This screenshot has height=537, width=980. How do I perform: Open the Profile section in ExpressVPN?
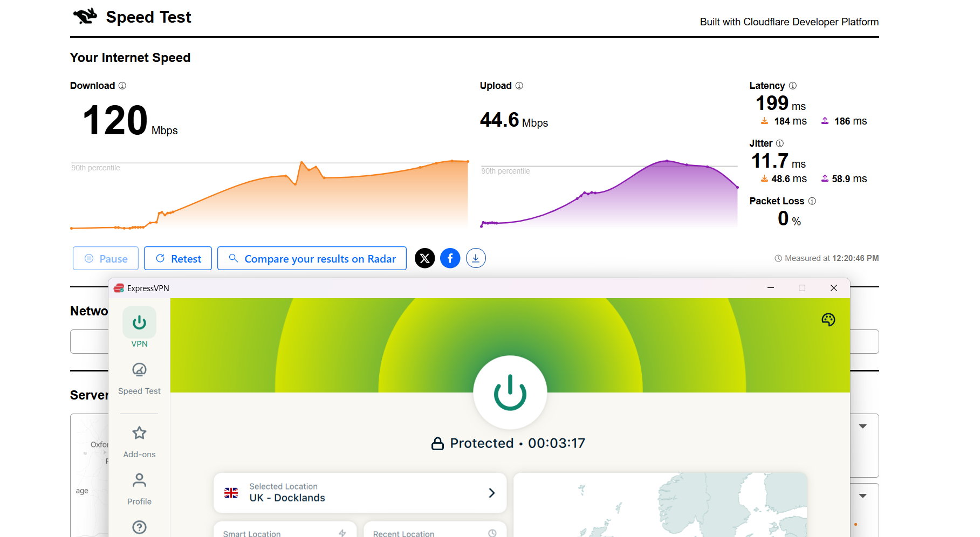click(x=139, y=487)
